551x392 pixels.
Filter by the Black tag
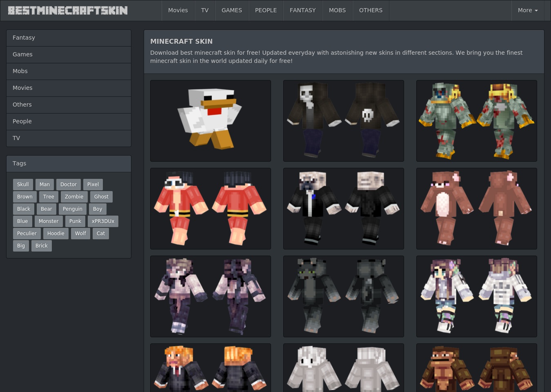pos(24,209)
